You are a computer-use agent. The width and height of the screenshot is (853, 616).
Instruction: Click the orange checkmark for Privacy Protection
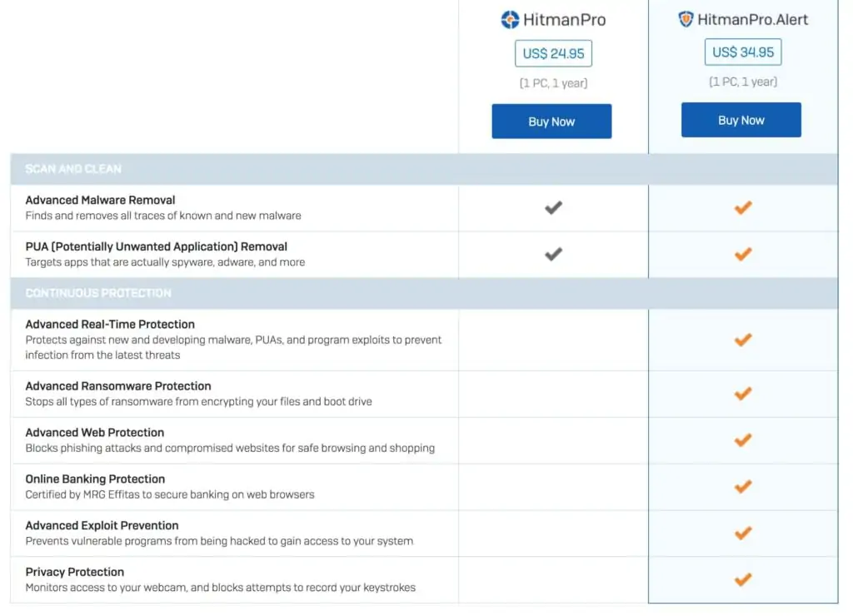click(x=743, y=579)
